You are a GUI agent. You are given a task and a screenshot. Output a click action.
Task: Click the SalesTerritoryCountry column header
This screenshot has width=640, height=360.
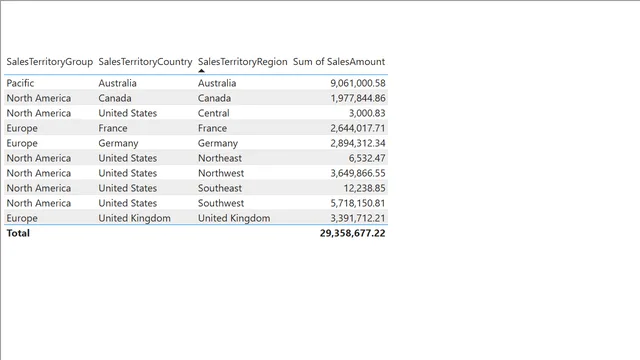click(x=145, y=62)
